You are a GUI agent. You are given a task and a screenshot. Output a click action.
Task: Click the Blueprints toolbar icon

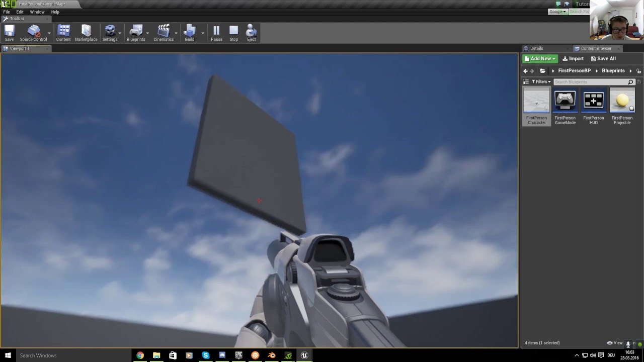[136, 33]
